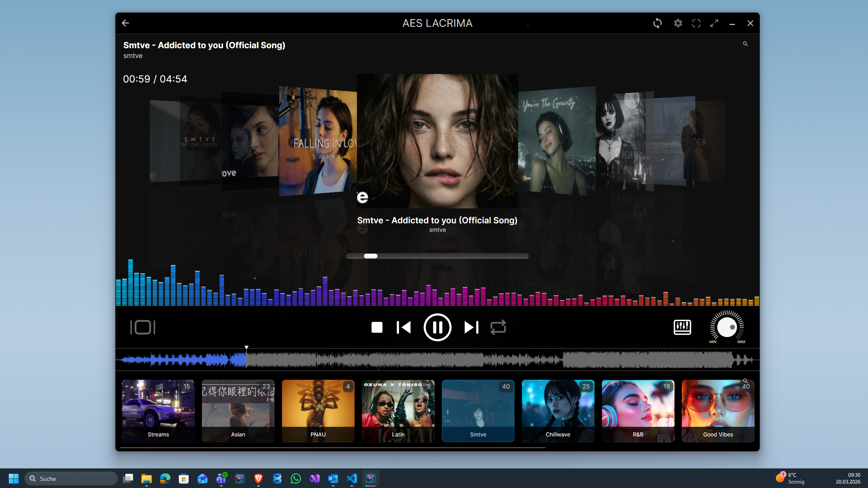Select the Falling In Love album cover

pyautogui.click(x=318, y=141)
